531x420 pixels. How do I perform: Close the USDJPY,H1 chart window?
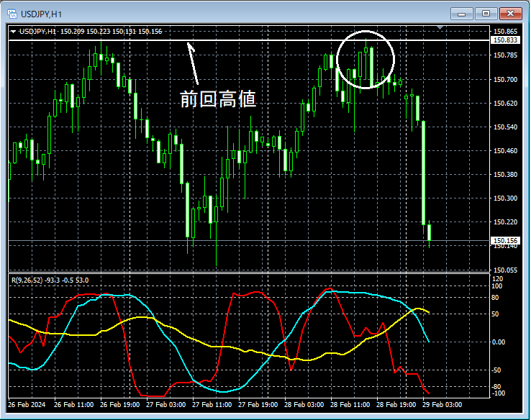pyautogui.click(x=511, y=14)
